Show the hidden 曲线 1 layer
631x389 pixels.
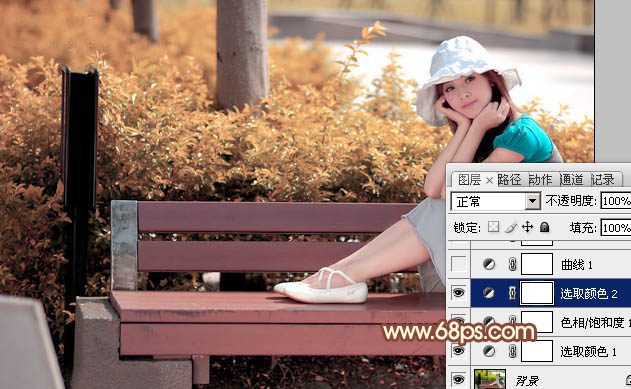[458, 264]
